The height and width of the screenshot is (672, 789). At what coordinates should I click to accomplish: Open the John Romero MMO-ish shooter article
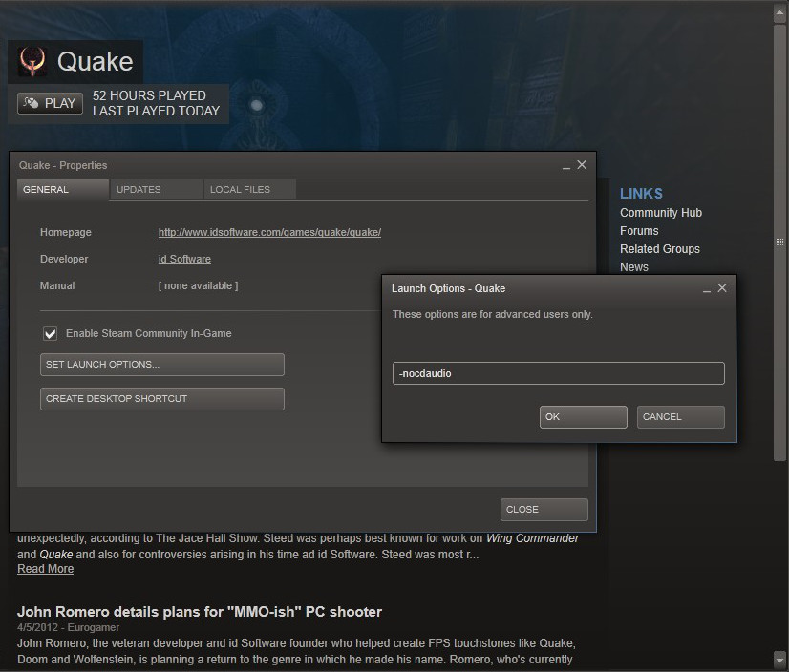pos(200,612)
